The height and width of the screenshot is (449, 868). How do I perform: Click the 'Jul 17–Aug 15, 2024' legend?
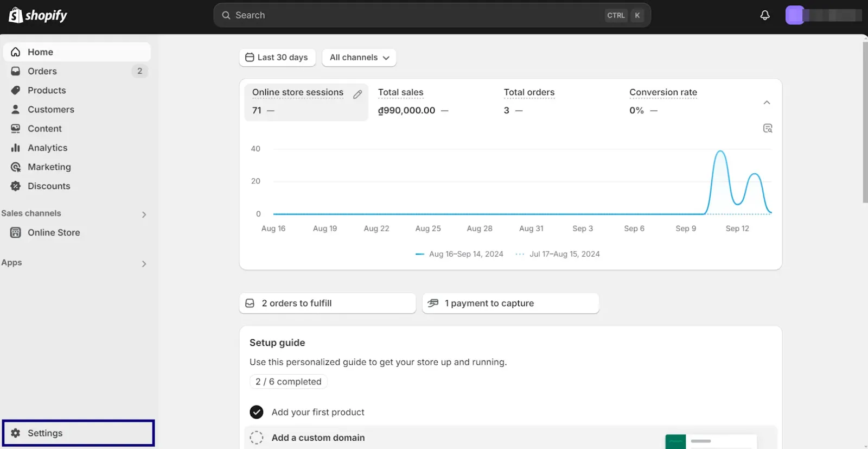[558, 254]
